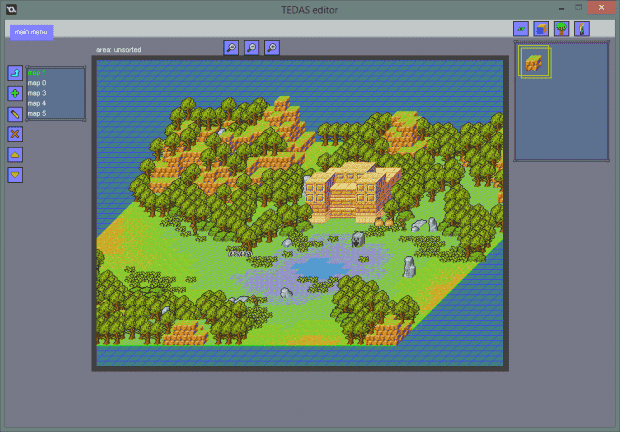Select map 0 in the list
Screen dimensions: 620x432
click(37, 82)
